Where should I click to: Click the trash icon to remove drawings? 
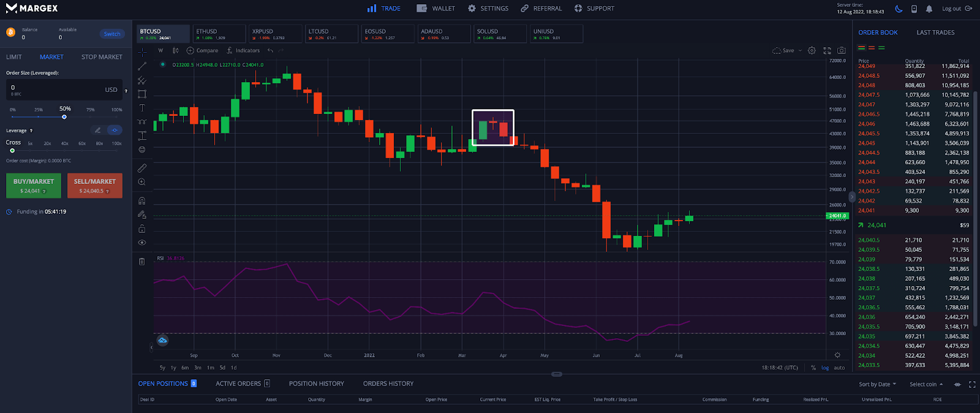[142, 262]
